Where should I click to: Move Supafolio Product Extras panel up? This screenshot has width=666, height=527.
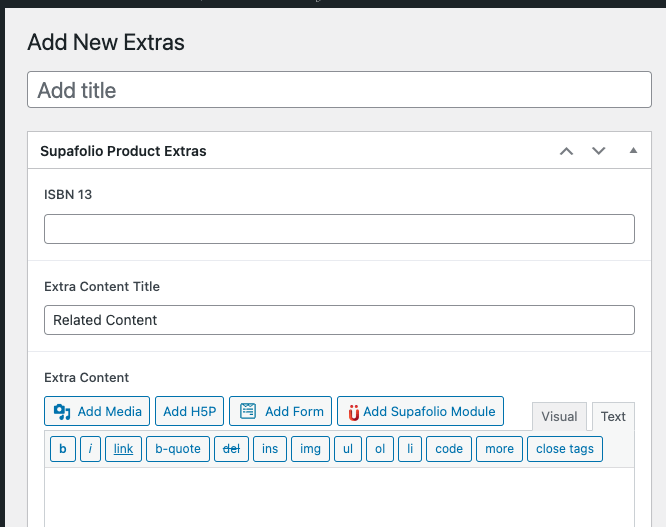click(x=566, y=151)
